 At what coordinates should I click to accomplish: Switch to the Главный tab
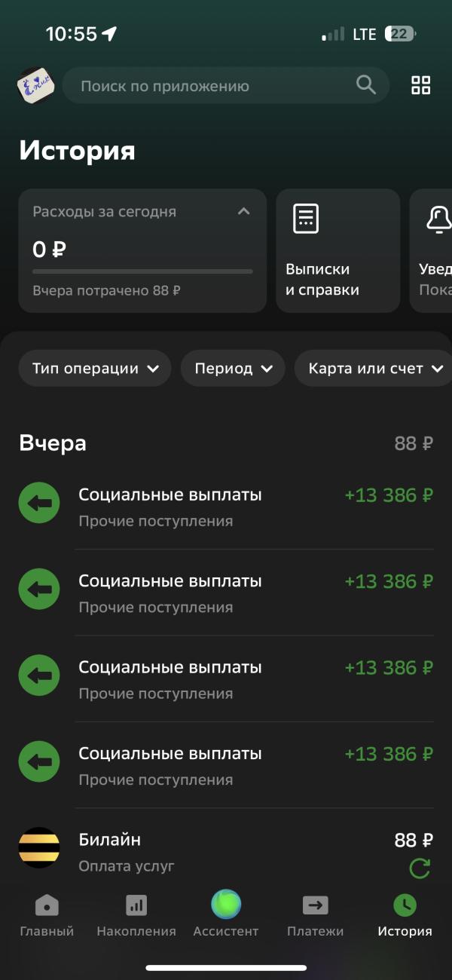tap(47, 915)
